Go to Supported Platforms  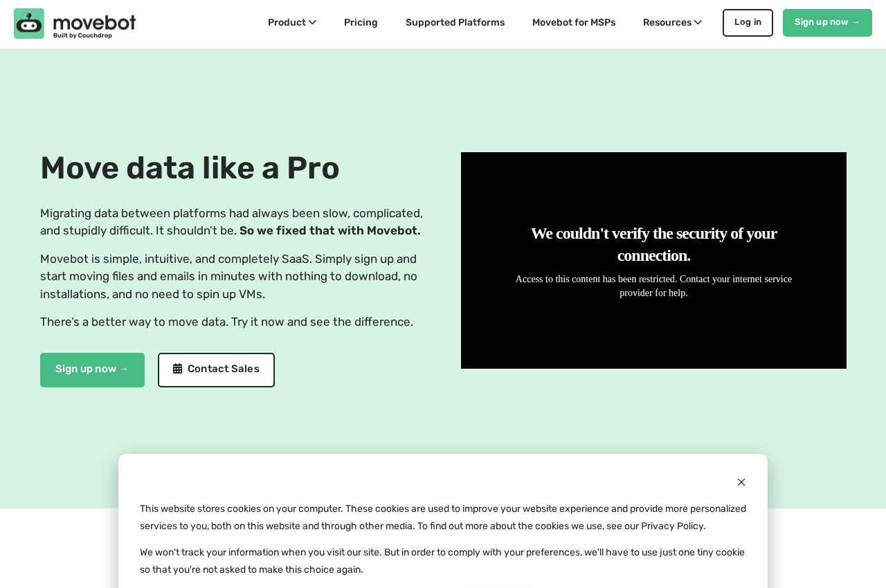pos(455,23)
